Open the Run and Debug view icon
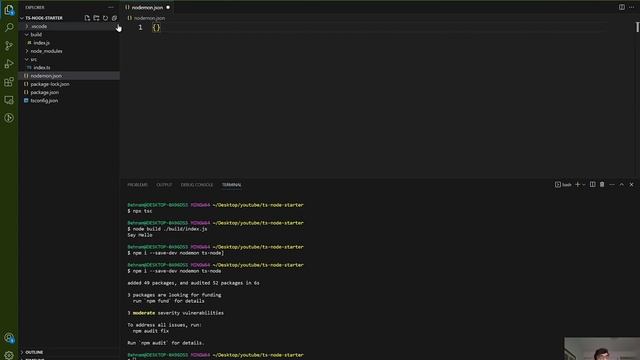Image resolution: width=640 pixels, height=360 pixels. [9, 64]
